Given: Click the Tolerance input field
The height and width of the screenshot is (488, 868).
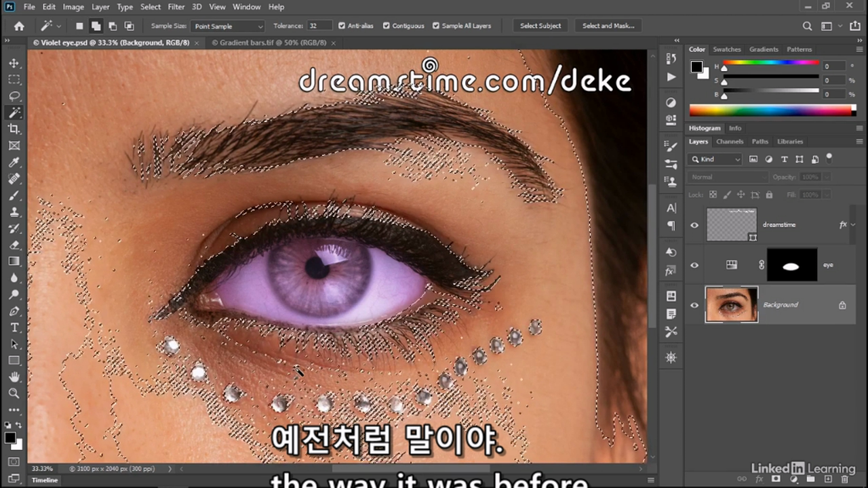Looking at the screenshot, I should pyautogui.click(x=319, y=26).
